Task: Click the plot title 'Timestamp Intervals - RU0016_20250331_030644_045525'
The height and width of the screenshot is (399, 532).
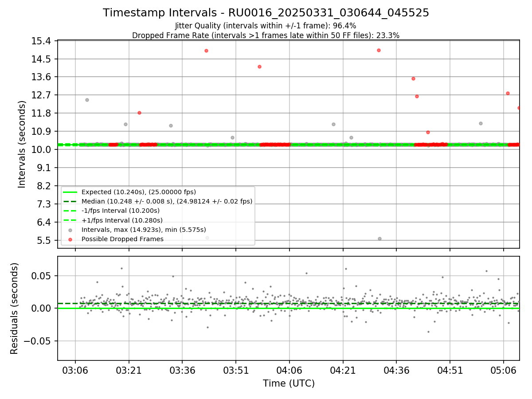Action: pos(266,13)
